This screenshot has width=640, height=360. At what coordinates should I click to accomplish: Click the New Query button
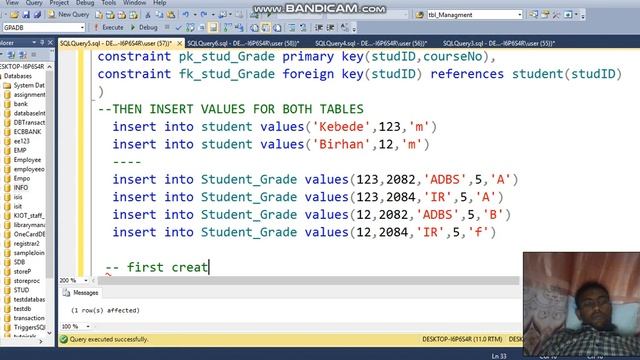pos(68,15)
